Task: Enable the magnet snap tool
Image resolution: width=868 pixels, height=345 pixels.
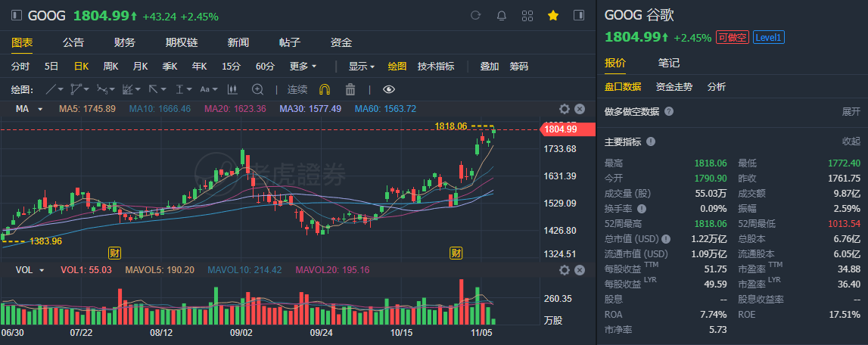Action: (325, 89)
